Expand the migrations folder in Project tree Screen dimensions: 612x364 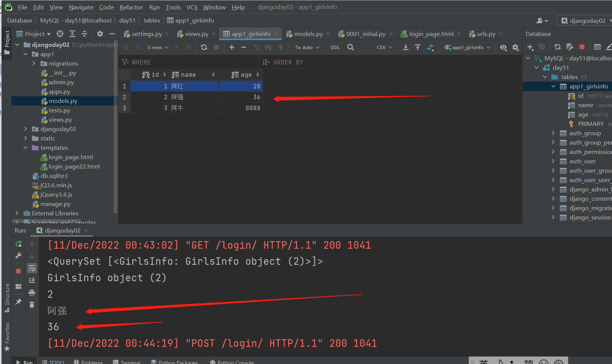pyautogui.click(x=34, y=64)
